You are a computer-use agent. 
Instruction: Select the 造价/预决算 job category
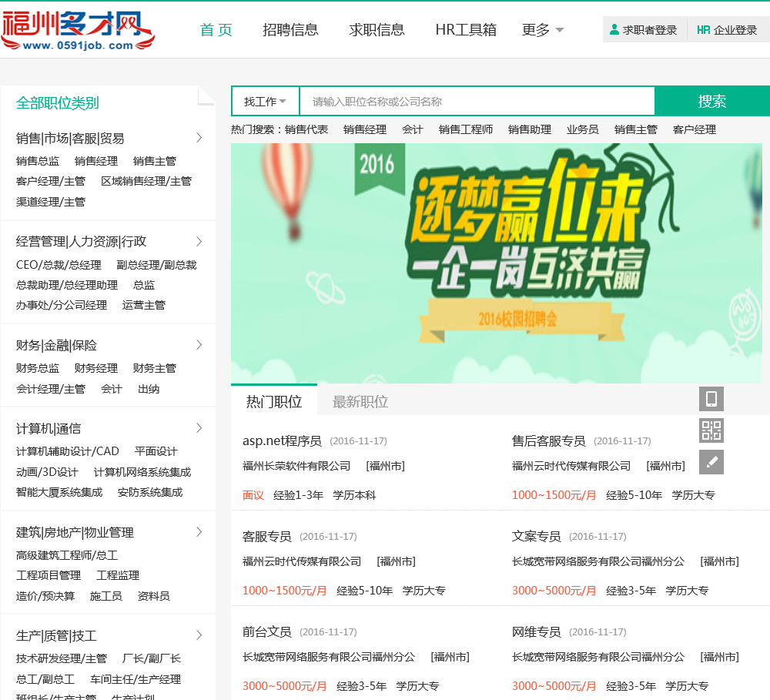click(45, 596)
